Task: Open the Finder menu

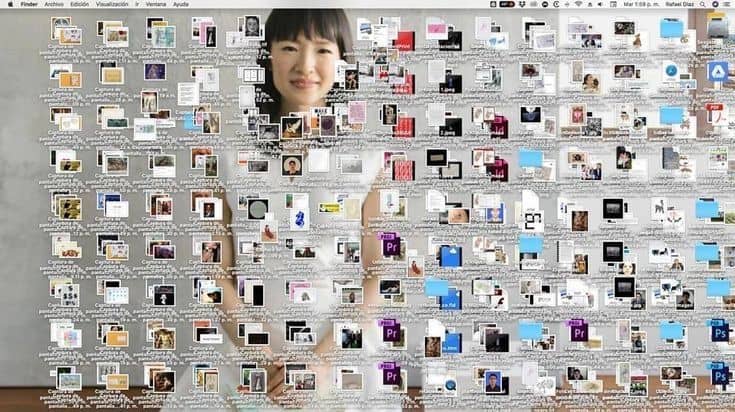Action: coord(29,4)
